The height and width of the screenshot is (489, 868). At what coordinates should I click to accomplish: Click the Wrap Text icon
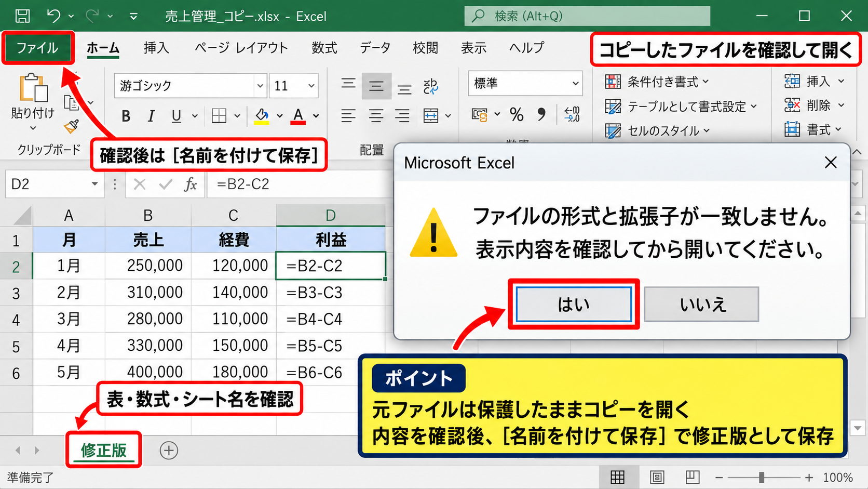click(x=431, y=86)
